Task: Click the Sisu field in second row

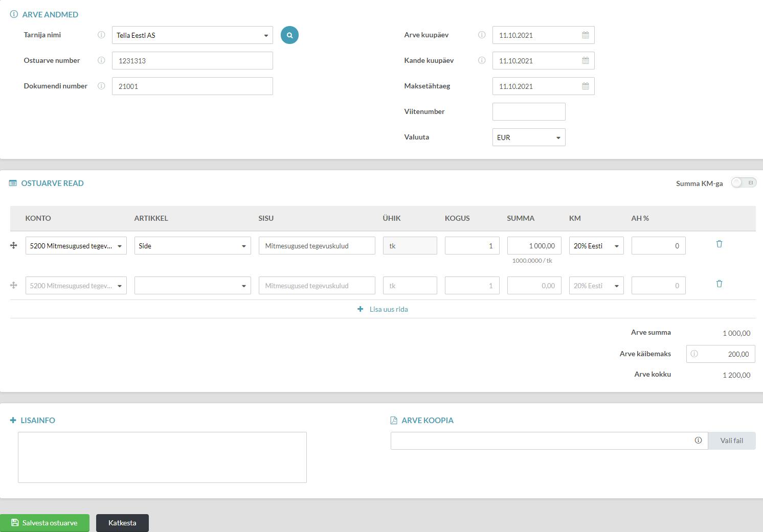Action: (317, 286)
